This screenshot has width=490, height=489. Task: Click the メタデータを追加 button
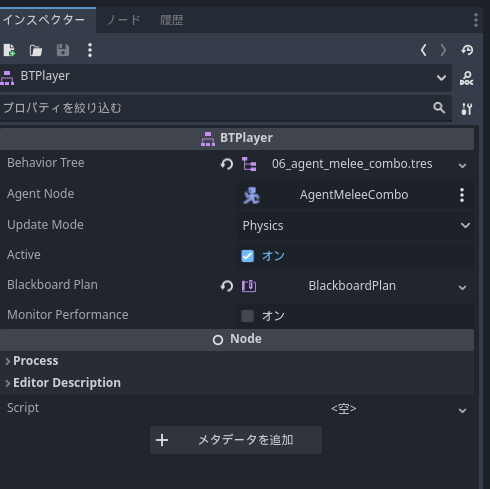point(236,440)
